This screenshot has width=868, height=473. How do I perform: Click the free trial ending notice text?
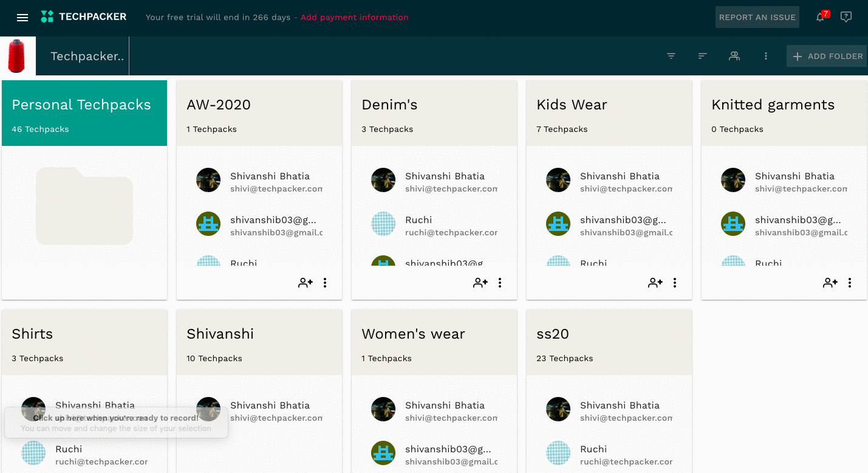[x=218, y=17]
